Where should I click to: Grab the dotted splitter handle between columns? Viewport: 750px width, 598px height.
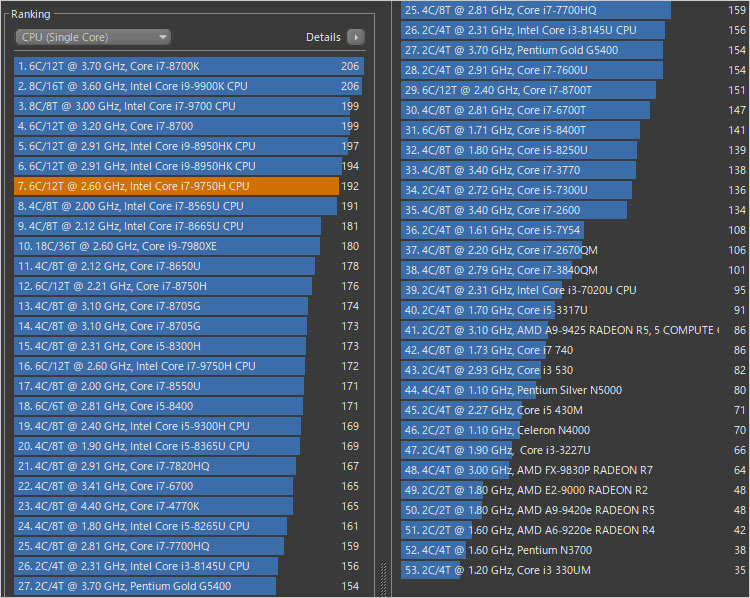pyautogui.click(x=384, y=578)
